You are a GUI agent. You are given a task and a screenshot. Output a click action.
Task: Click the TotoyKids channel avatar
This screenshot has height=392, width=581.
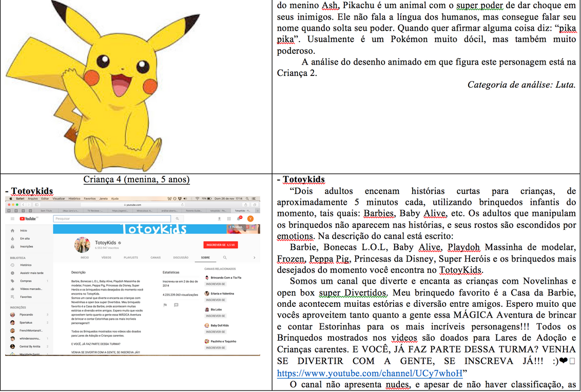pos(82,245)
